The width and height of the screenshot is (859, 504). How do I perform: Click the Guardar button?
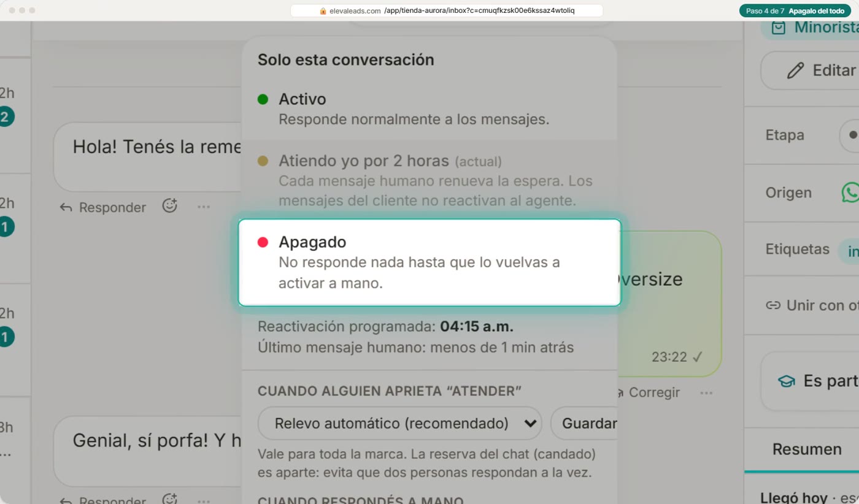(584, 423)
